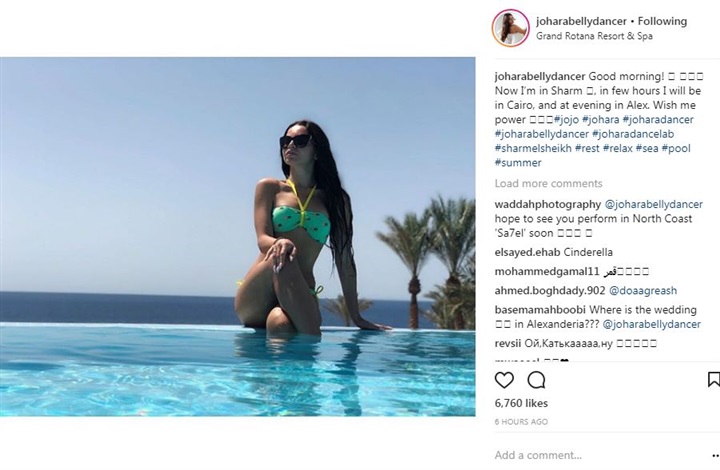The image size is (720, 470).
Task: Open joharabellydancer profile picture
Action: [x=511, y=28]
